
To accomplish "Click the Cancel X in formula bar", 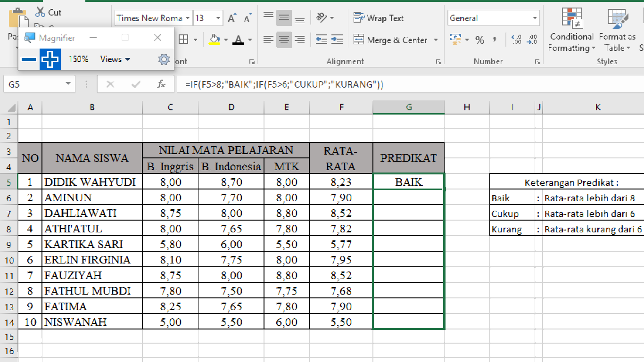I will (110, 84).
